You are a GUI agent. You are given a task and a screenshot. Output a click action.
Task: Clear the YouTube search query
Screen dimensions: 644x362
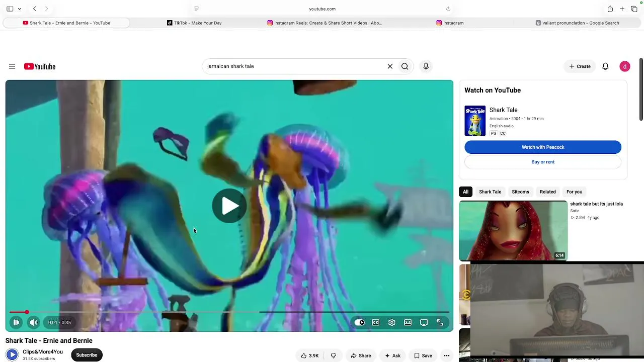tap(390, 66)
